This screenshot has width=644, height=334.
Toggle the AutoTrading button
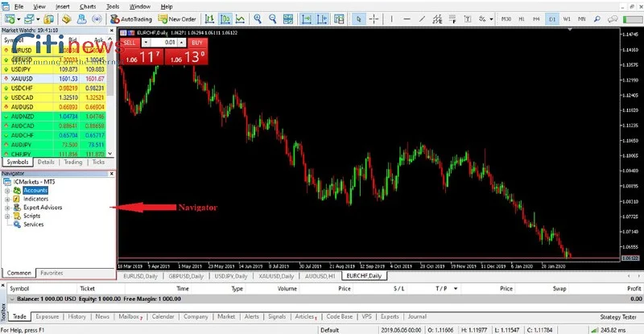[x=131, y=19]
